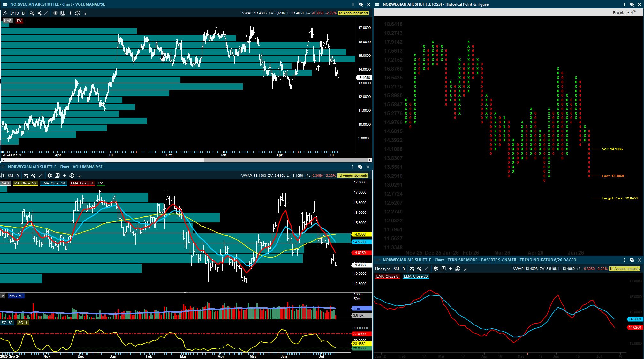Click right arrow of LYTD chart scrollbar
This screenshot has width=644, height=359.
(370, 160)
